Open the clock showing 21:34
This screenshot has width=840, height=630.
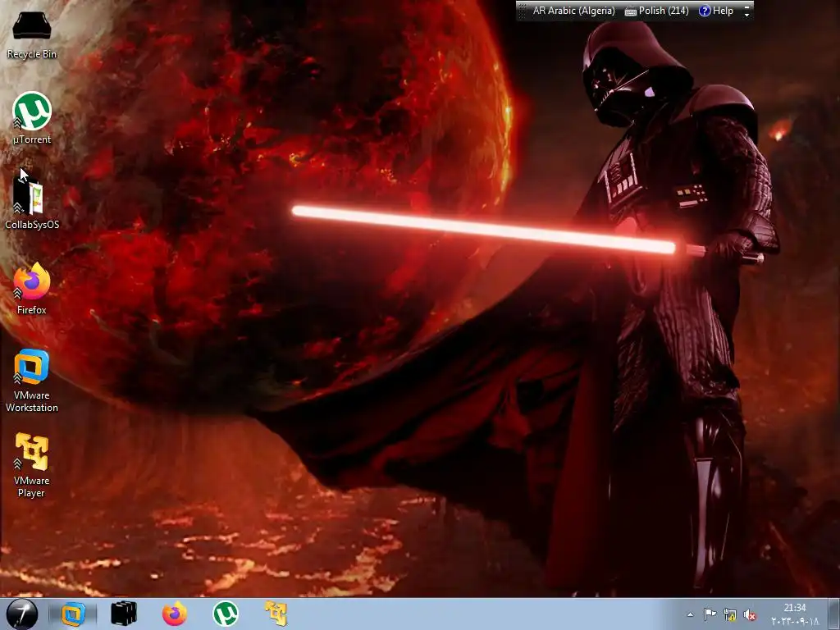[795, 614]
